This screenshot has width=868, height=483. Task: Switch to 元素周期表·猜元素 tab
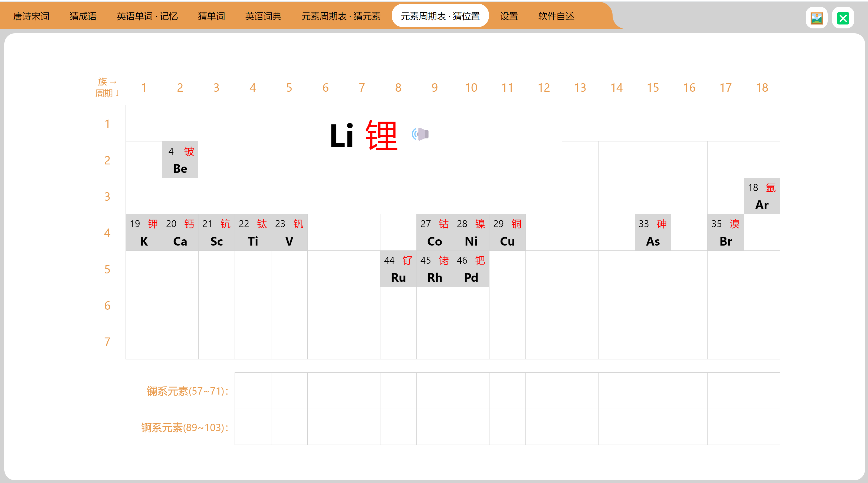coord(341,16)
